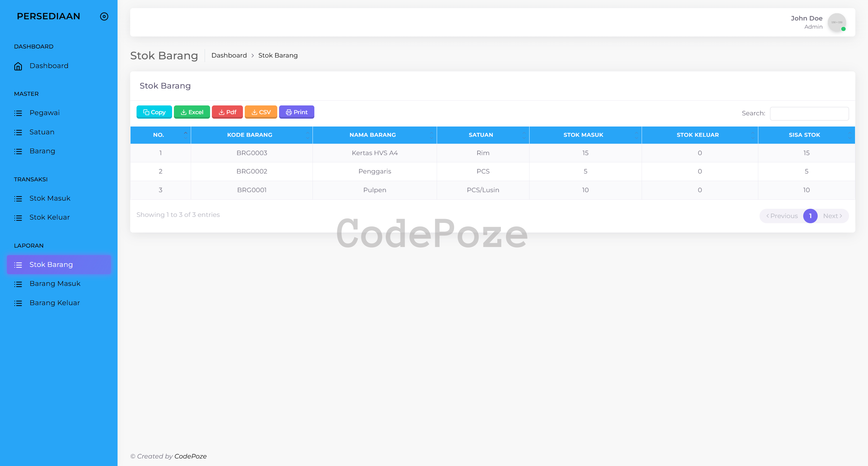Export table as CSV
868x466 pixels.
click(x=261, y=112)
